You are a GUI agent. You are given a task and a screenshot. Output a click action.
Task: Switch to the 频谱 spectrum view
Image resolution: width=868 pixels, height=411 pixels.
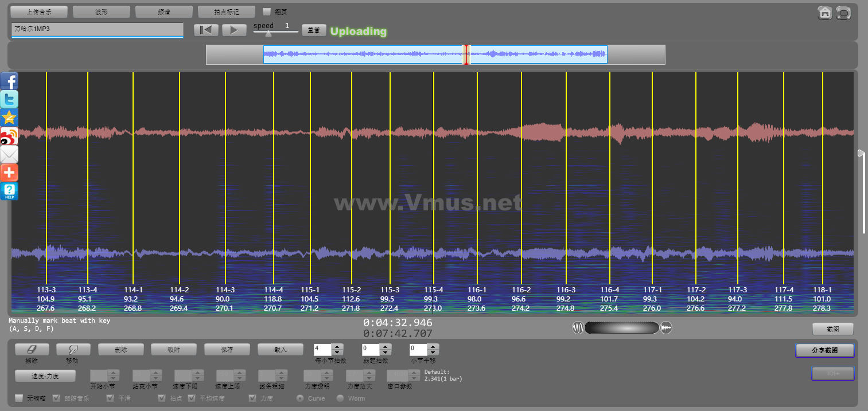point(164,11)
